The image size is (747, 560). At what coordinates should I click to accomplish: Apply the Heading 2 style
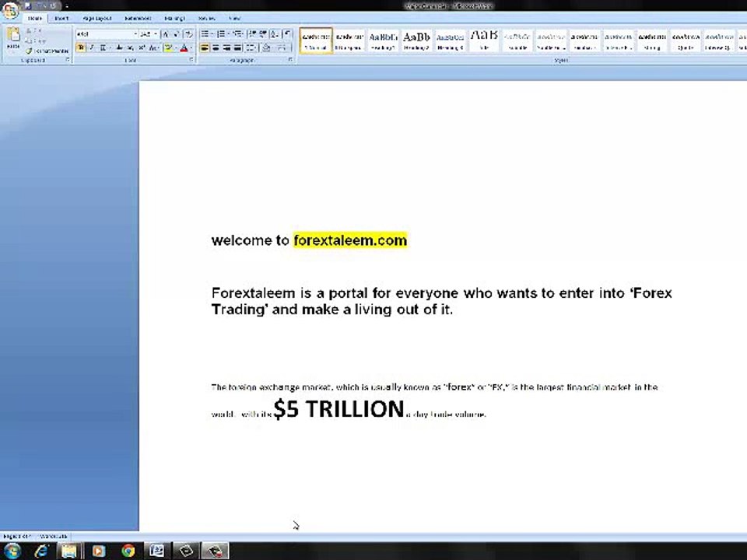tap(417, 40)
